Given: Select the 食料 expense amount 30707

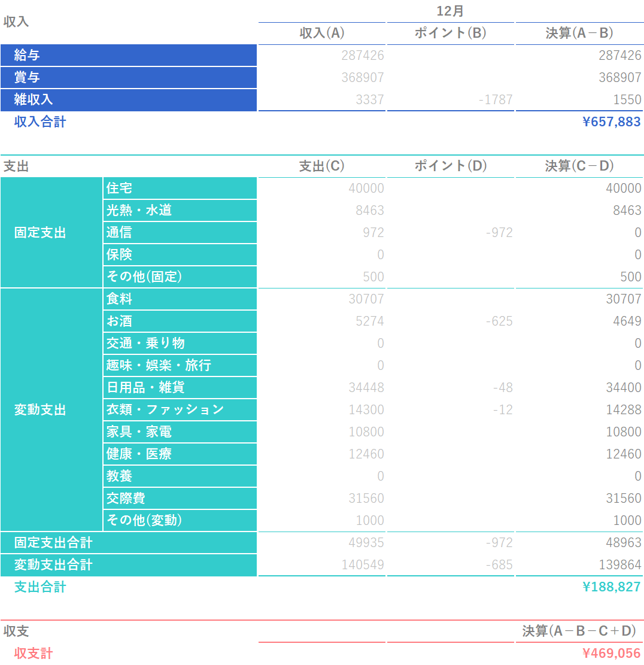Looking at the screenshot, I should [x=366, y=299].
